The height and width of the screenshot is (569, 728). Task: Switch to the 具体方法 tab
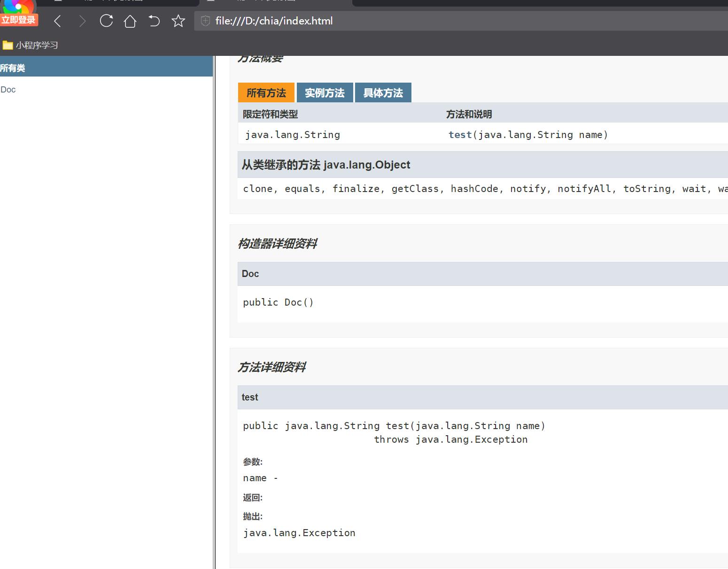point(383,92)
